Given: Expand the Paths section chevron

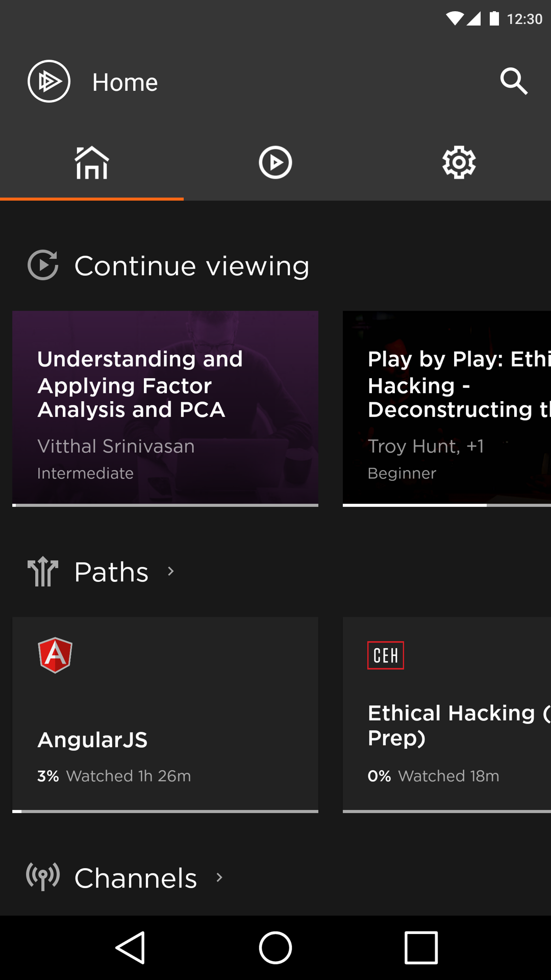Looking at the screenshot, I should (170, 572).
